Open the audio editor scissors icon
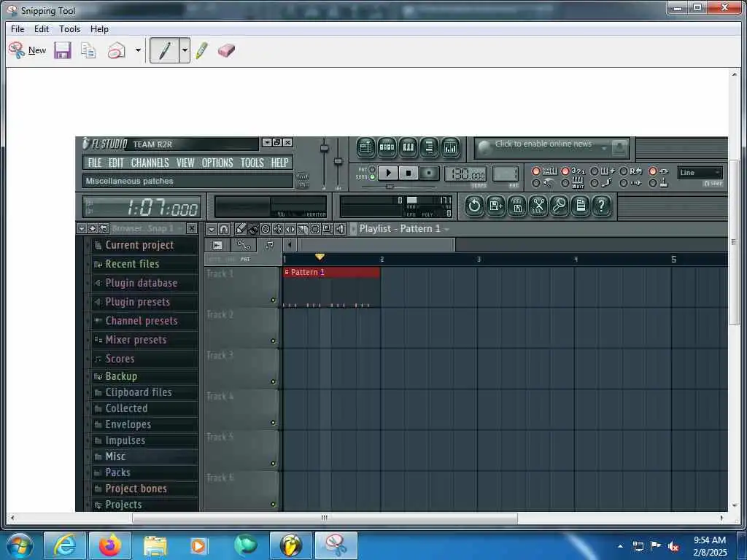This screenshot has width=747, height=560. click(538, 206)
